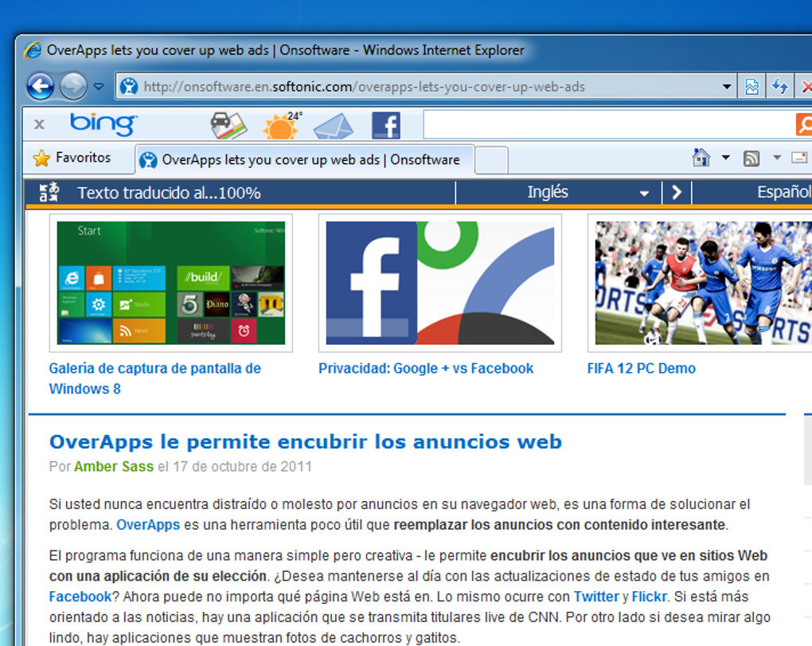Viewport: 812px width, 646px height.
Task: Click the Forward navigation arrow
Action: (73, 86)
